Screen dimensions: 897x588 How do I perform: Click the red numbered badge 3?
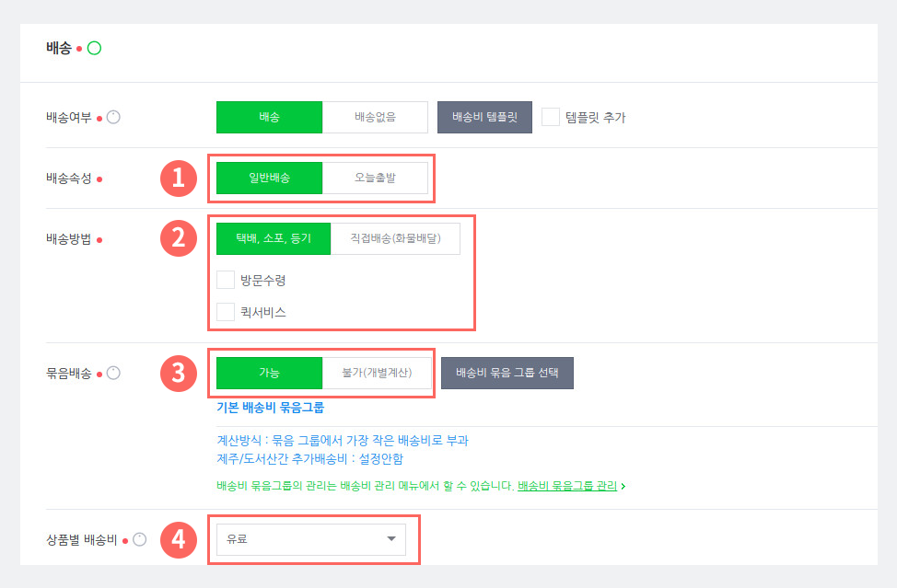179,374
